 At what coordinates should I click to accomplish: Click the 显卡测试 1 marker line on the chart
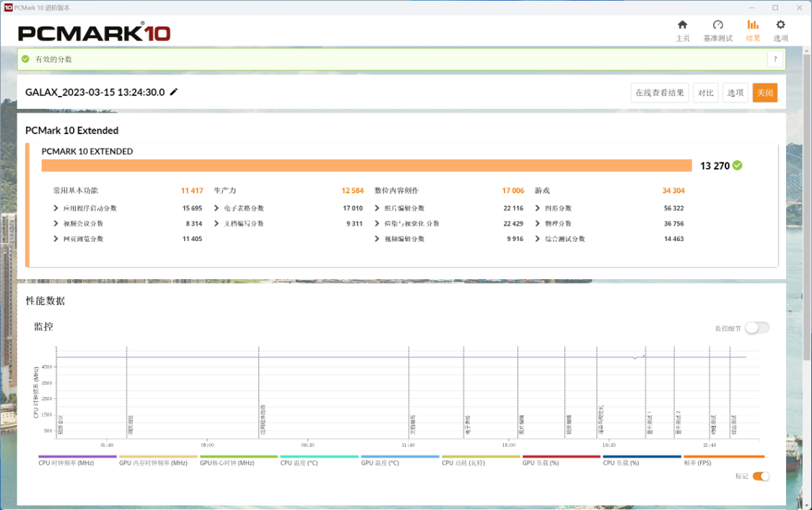[646, 392]
